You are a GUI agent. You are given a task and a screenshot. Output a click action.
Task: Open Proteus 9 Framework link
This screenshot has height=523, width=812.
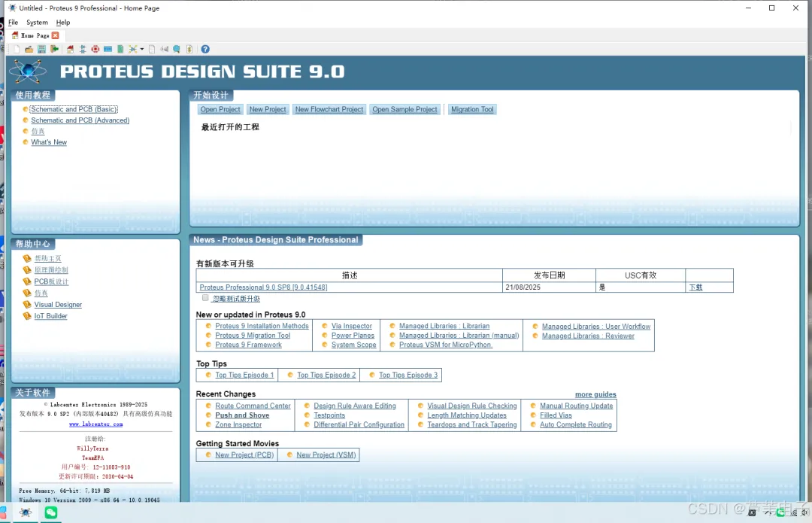tap(249, 345)
